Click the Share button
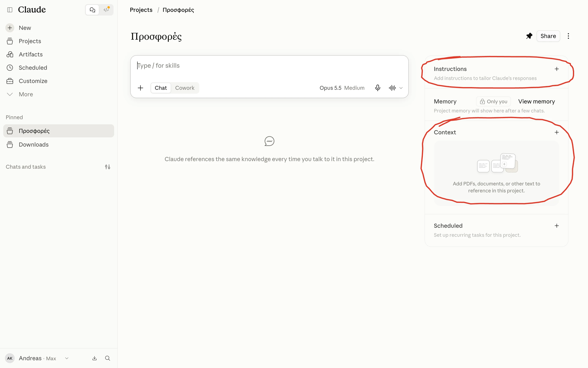The width and height of the screenshot is (588, 368). pos(548,36)
